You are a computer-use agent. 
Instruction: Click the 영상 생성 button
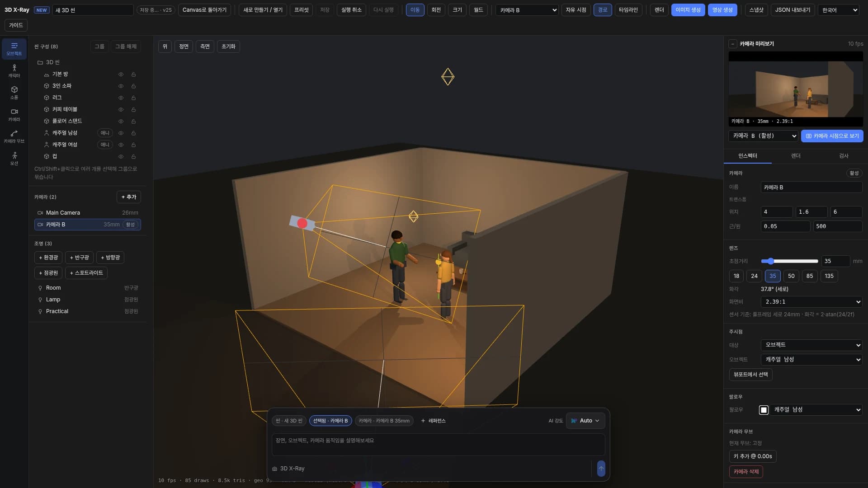pyautogui.click(x=722, y=10)
